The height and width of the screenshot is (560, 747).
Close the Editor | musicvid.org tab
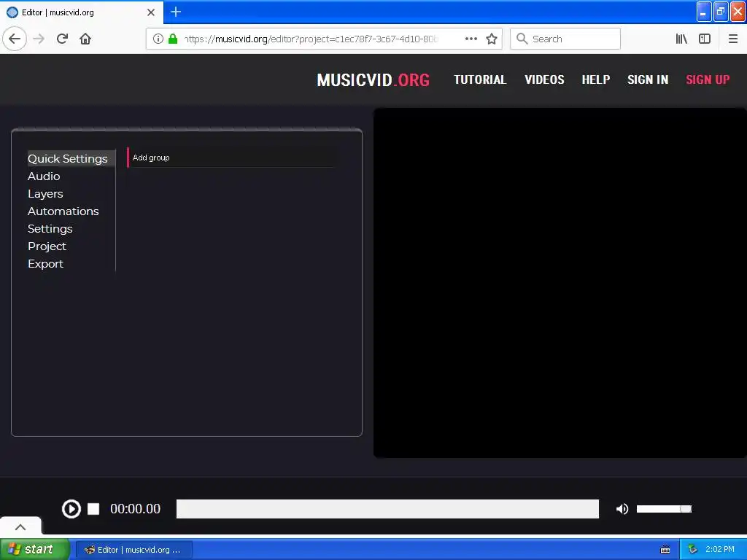coord(151,12)
